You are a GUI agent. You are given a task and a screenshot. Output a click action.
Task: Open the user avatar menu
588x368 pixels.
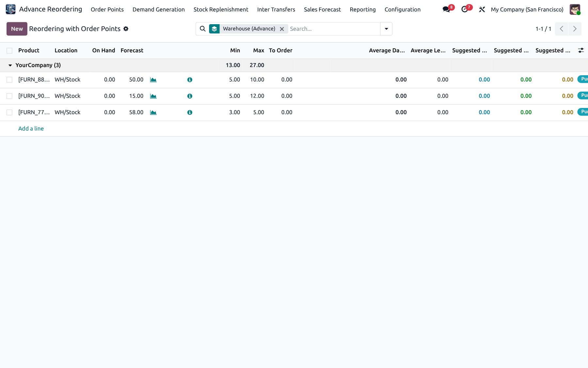point(575,9)
